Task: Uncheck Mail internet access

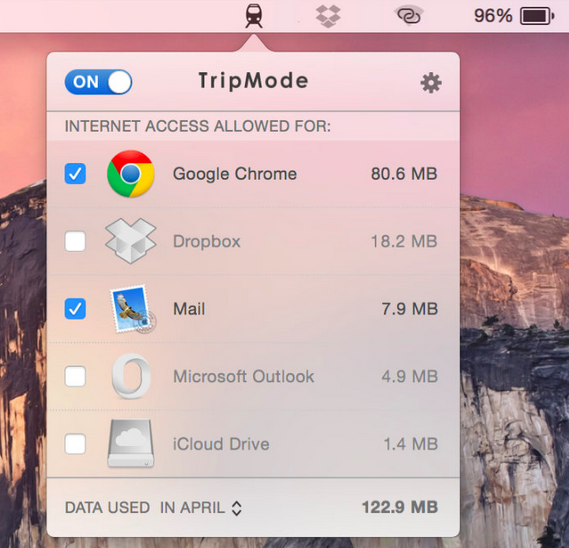Action: point(75,309)
